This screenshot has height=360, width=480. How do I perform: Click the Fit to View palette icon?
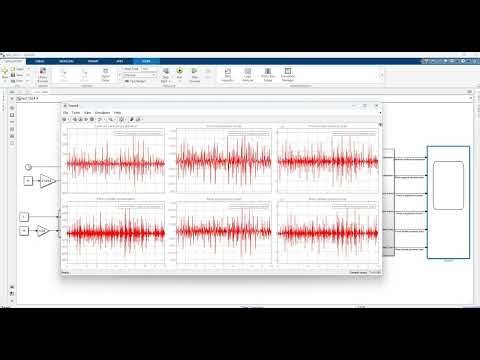point(12,115)
